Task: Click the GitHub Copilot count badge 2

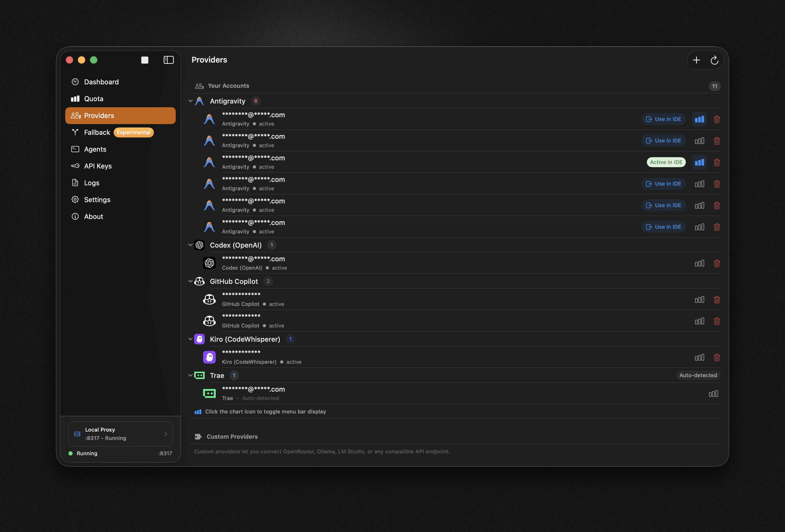Action: click(x=268, y=281)
